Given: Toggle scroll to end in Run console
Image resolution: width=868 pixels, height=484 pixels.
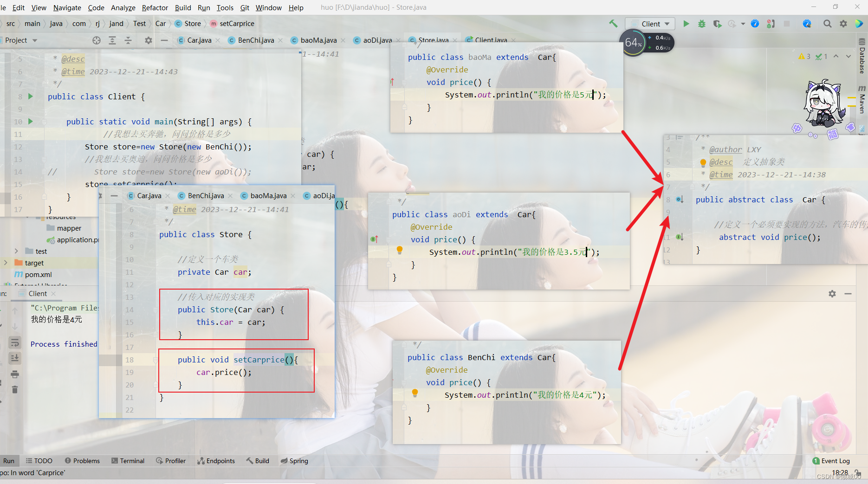Looking at the screenshot, I should tap(15, 358).
